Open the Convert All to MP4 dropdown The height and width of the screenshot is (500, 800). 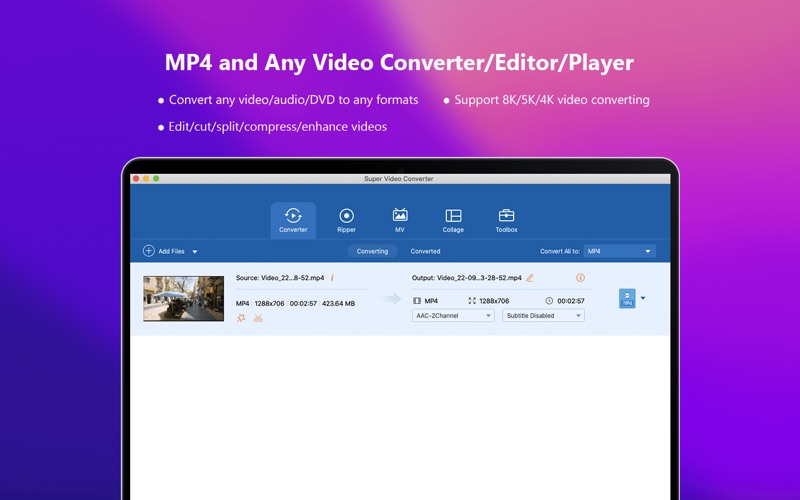click(619, 251)
